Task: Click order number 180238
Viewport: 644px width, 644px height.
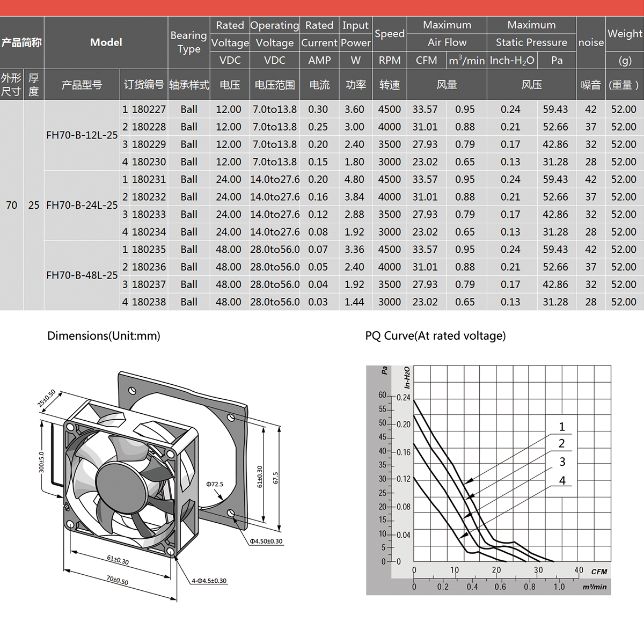Action: (149, 302)
